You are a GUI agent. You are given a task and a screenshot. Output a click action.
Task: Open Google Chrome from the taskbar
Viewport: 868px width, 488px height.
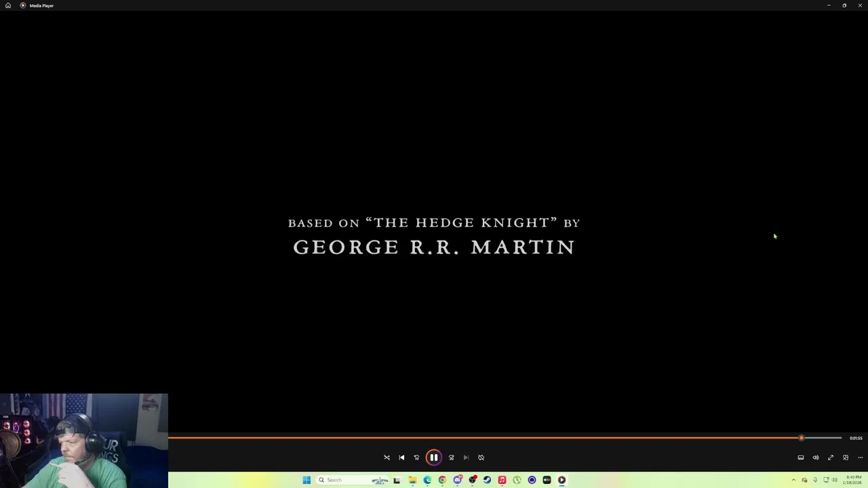click(x=442, y=480)
